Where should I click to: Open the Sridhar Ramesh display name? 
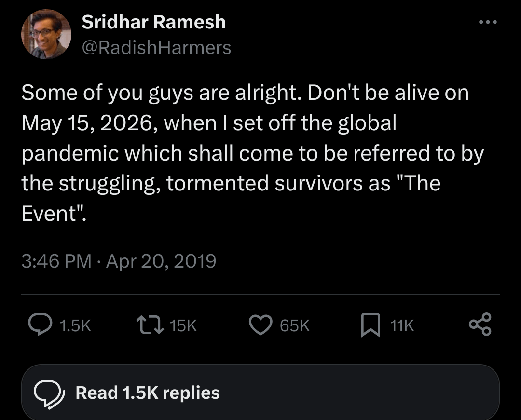click(153, 22)
